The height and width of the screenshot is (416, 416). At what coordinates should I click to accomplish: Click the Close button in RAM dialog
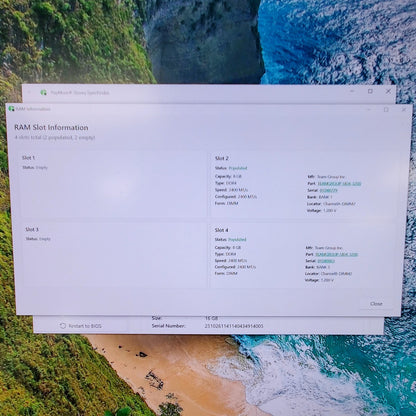pos(376,304)
